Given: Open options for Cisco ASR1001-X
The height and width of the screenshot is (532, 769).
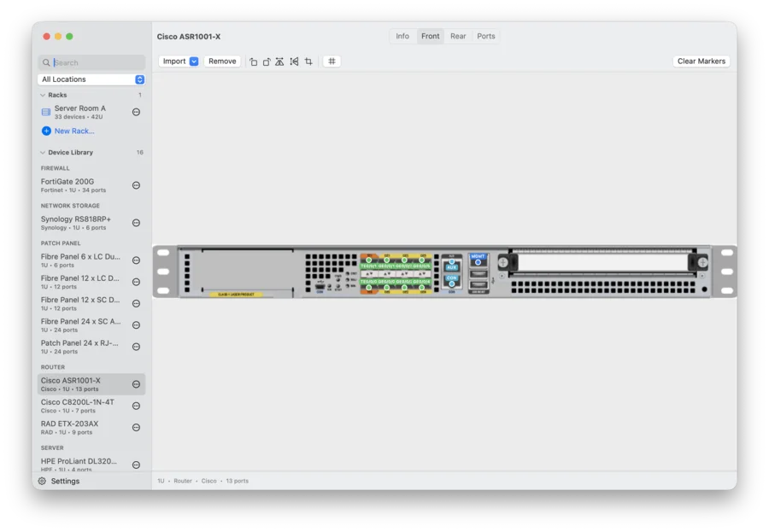Looking at the screenshot, I should point(137,384).
